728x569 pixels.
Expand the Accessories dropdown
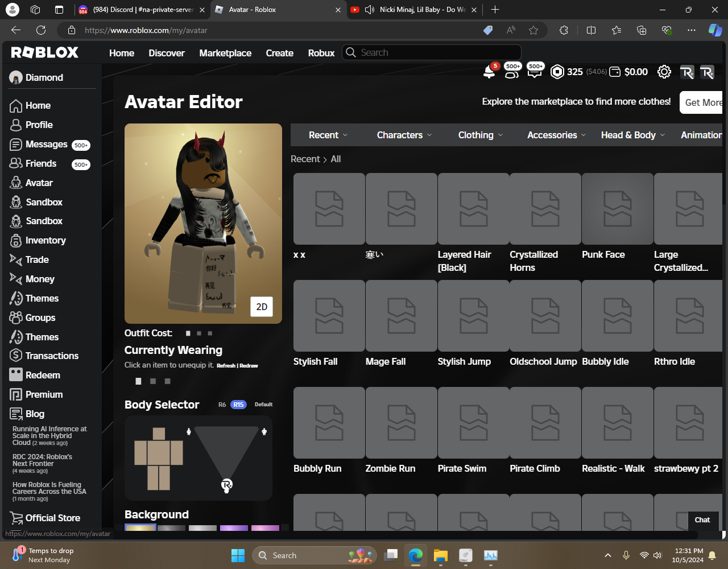coord(556,135)
